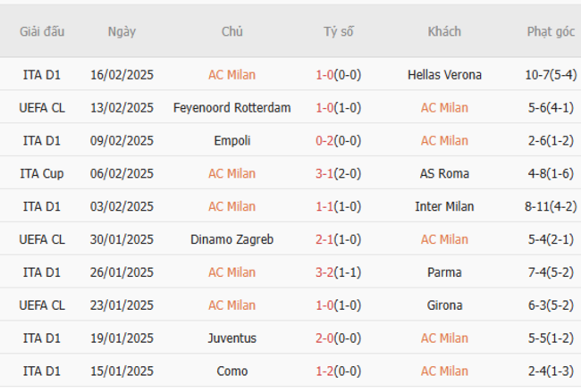Select the Tỷ số column header

(339, 31)
